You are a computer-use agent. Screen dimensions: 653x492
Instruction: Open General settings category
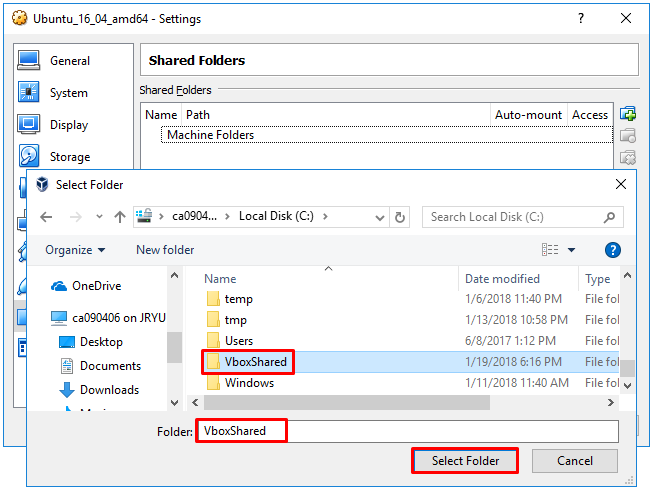click(x=69, y=61)
